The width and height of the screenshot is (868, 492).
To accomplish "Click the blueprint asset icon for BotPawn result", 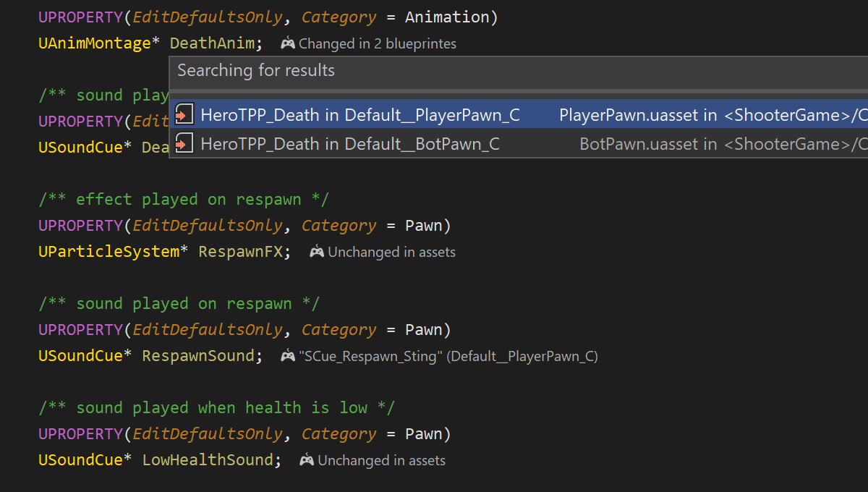I will point(184,143).
